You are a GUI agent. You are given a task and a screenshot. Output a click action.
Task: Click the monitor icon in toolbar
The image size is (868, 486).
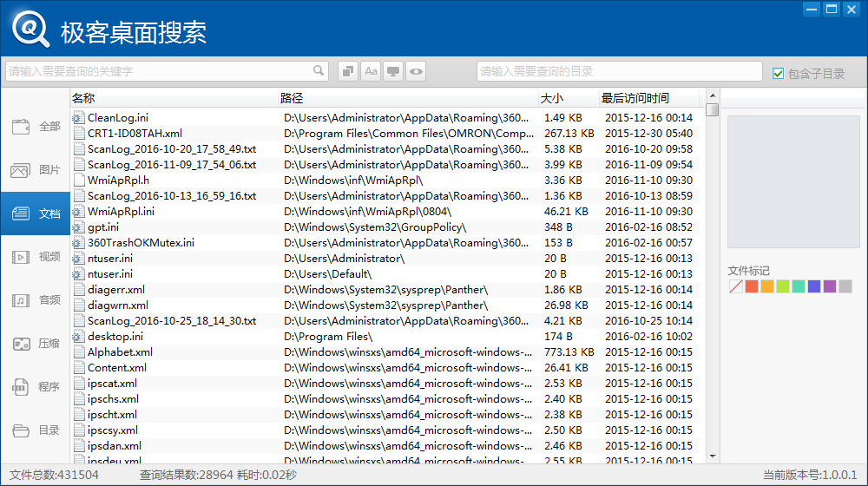pyautogui.click(x=393, y=71)
